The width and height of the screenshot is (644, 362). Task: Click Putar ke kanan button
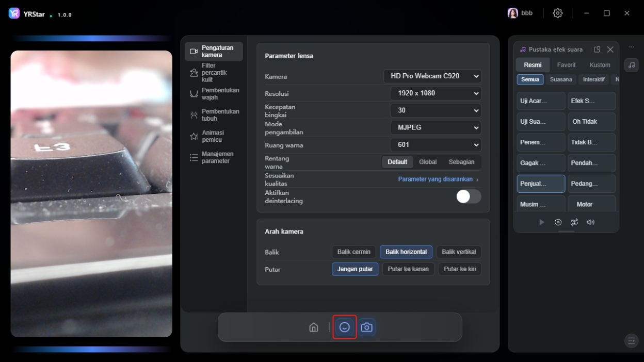pos(408,269)
